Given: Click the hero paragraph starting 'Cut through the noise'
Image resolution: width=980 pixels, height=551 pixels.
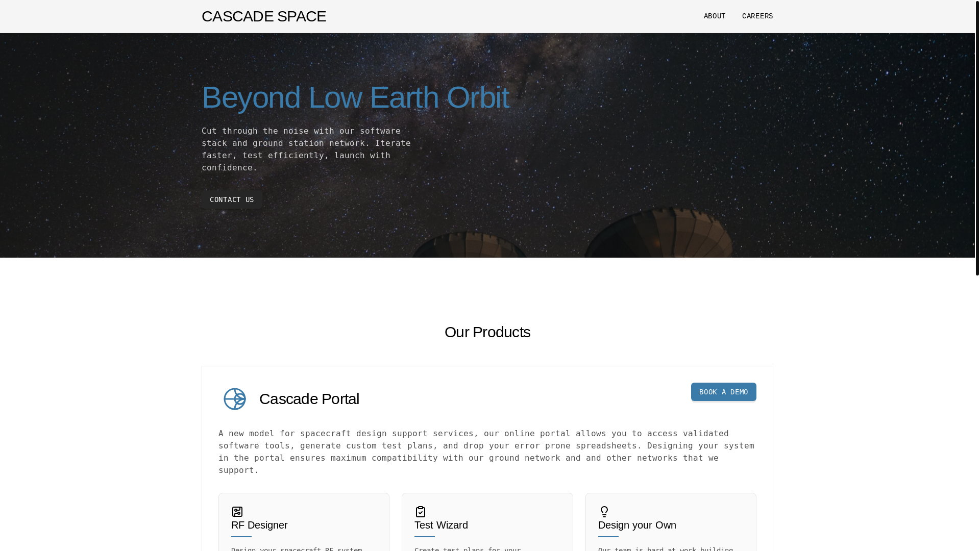Looking at the screenshot, I should click(306, 149).
